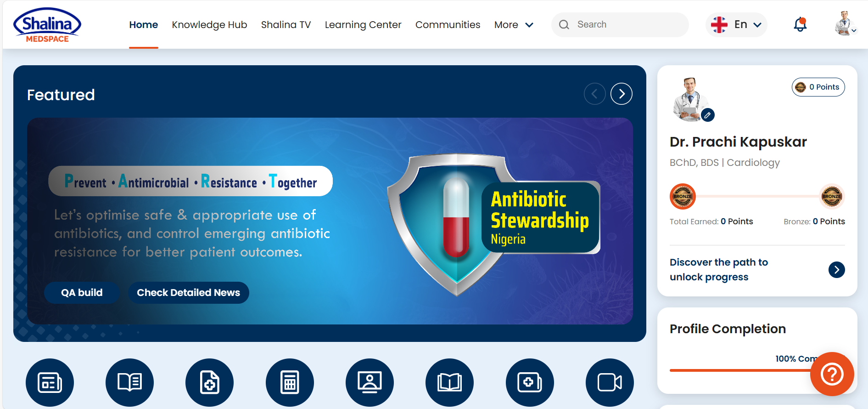Open the newspaper icon shortcut
The height and width of the screenshot is (409, 868).
pyautogui.click(x=50, y=382)
